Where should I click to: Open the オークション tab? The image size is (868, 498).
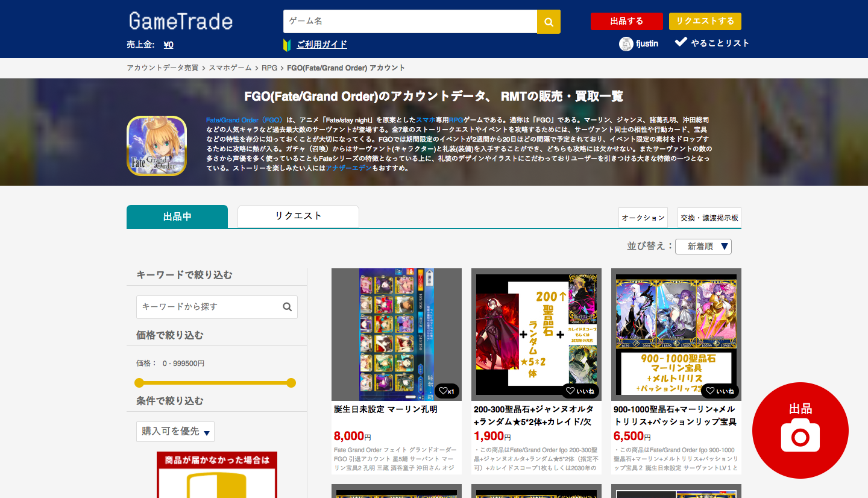643,218
